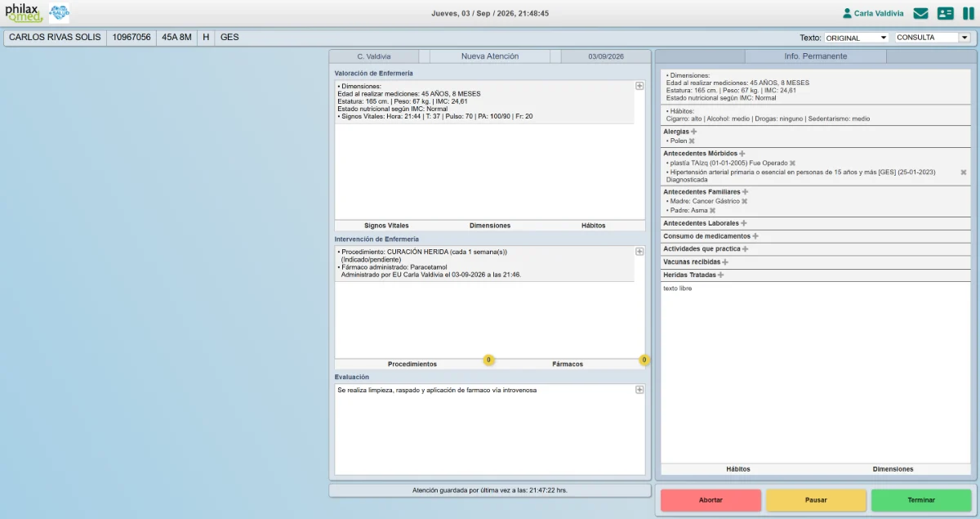The height and width of the screenshot is (519, 980).
Task: Click into the Evaluación text field
Action: point(490,429)
